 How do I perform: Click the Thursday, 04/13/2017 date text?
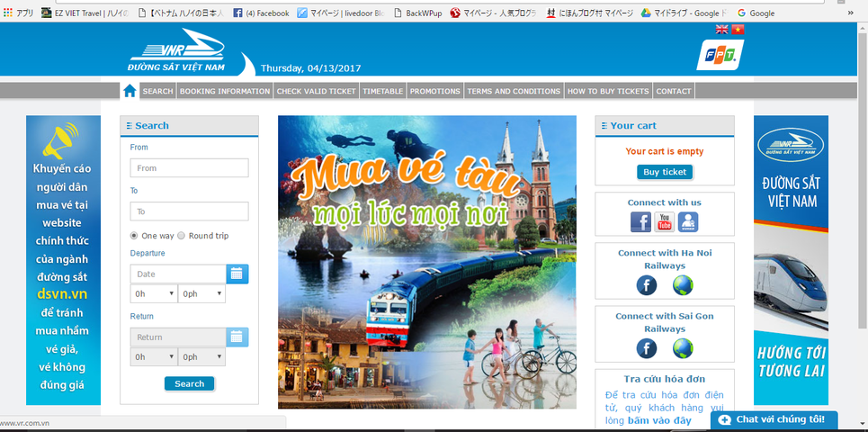click(x=310, y=68)
